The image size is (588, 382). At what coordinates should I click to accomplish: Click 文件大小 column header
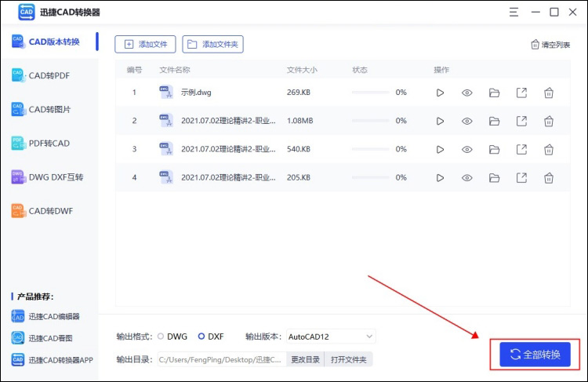click(x=302, y=70)
